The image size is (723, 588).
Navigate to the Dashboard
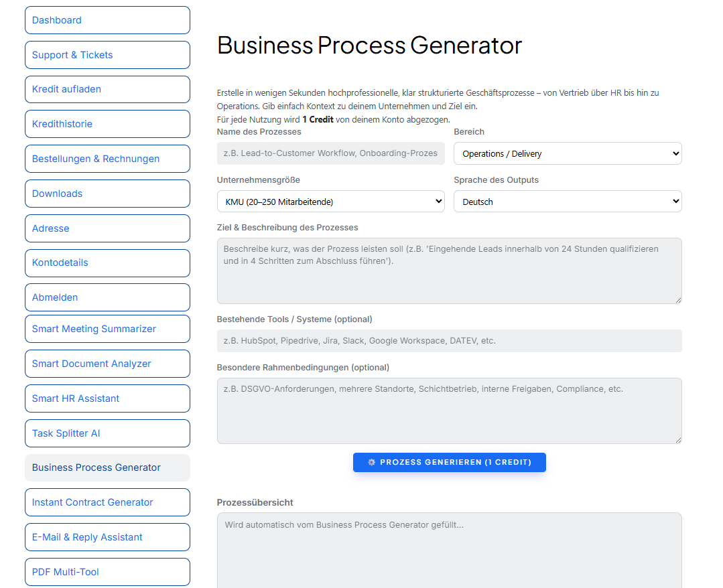point(107,20)
